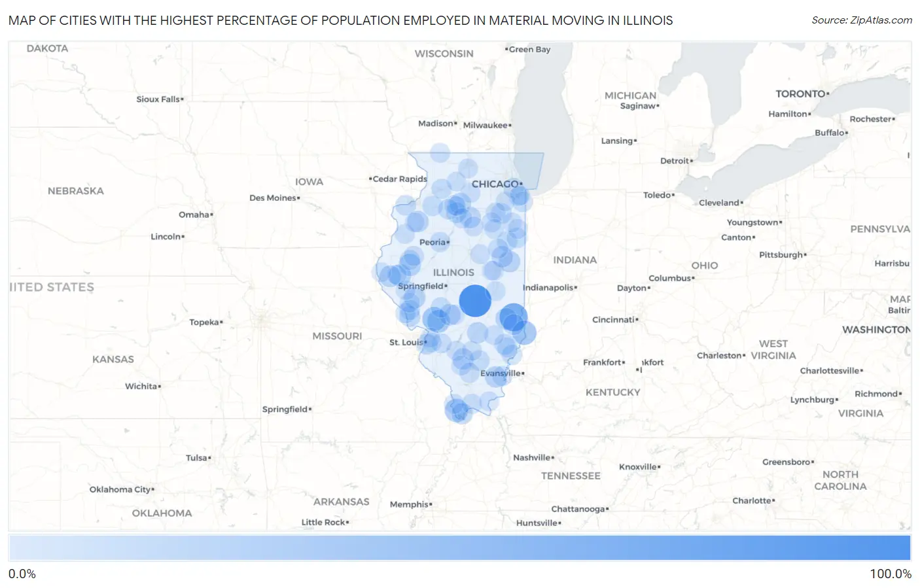
Task: Click the map title heading
Action: 340,20
